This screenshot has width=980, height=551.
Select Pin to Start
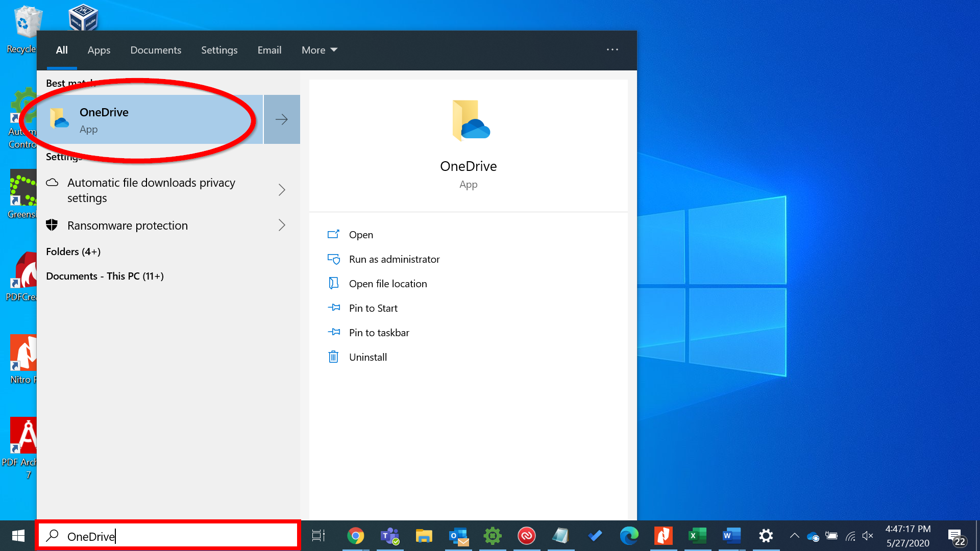pyautogui.click(x=373, y=308)
